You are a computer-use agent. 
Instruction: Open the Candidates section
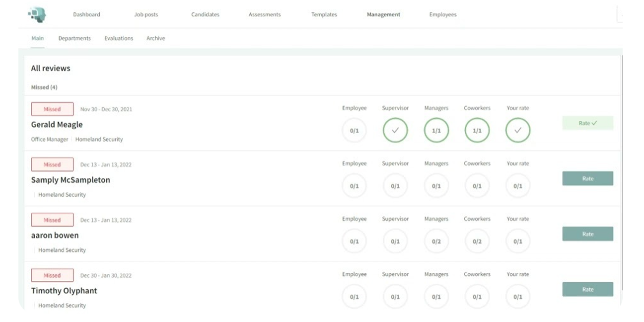205,14
